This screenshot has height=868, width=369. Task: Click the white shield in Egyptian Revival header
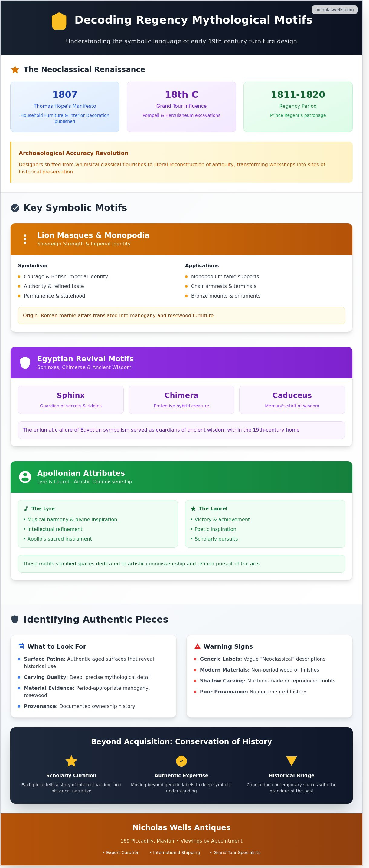(25, 363)
